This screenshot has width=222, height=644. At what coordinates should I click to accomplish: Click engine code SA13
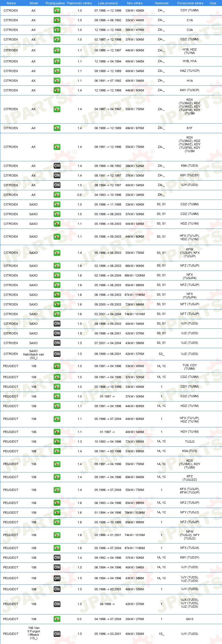(190, 619)
